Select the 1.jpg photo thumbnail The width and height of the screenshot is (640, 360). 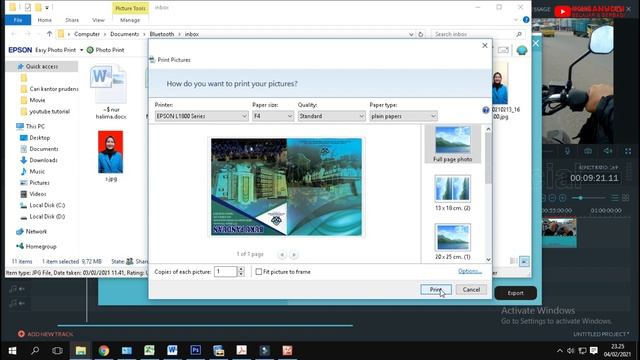coord(111,156)
